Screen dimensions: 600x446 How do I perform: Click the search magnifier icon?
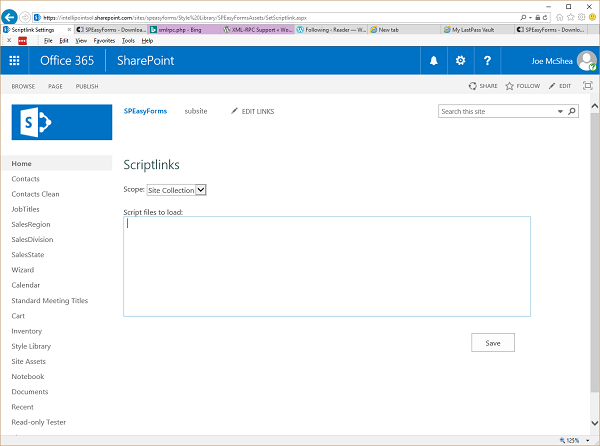(572, 111)
